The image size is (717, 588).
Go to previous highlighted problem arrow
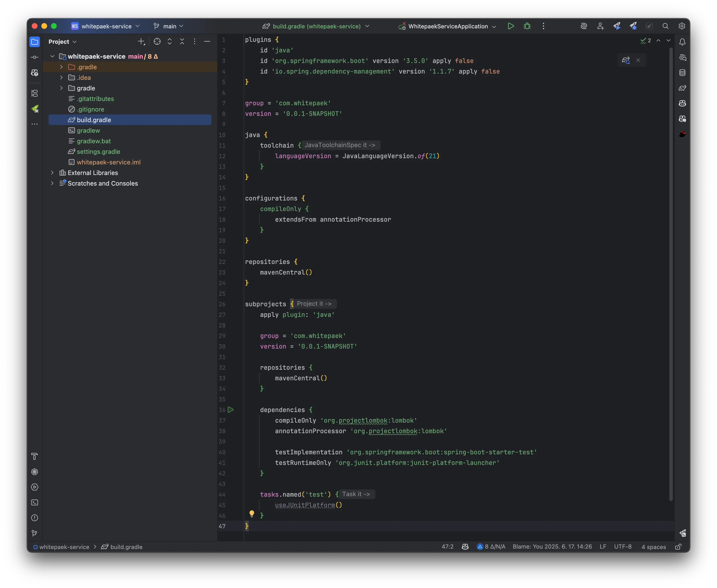pos(658,41)
